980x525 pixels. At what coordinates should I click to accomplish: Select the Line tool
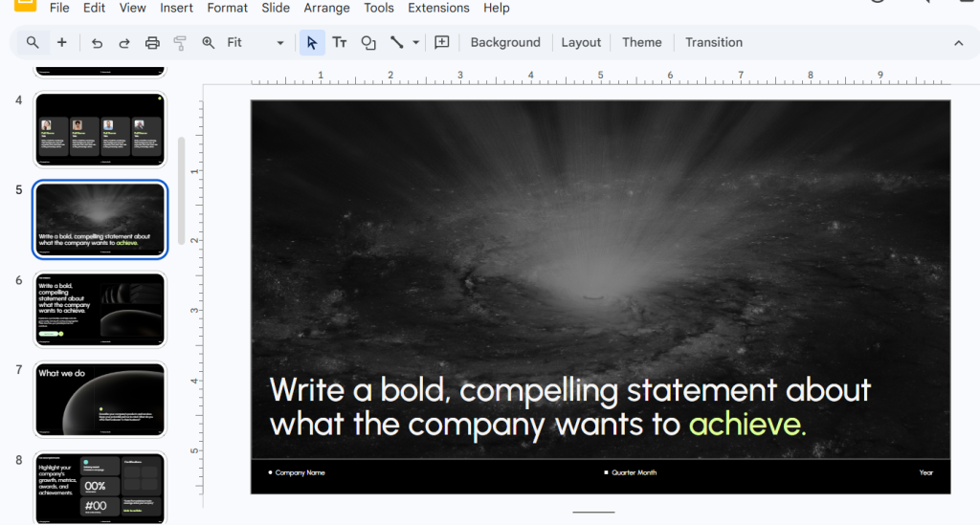point(396,42)
